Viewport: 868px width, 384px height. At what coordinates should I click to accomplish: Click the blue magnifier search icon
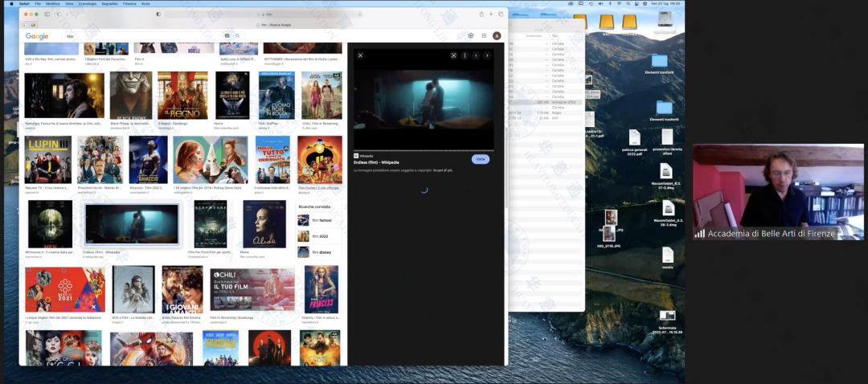click(237, 36)
